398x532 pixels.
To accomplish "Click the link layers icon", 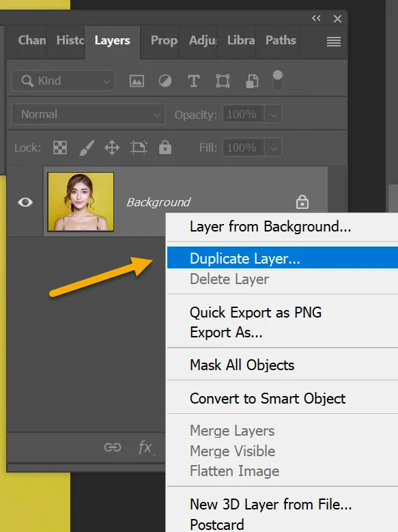I will [113, 447].
